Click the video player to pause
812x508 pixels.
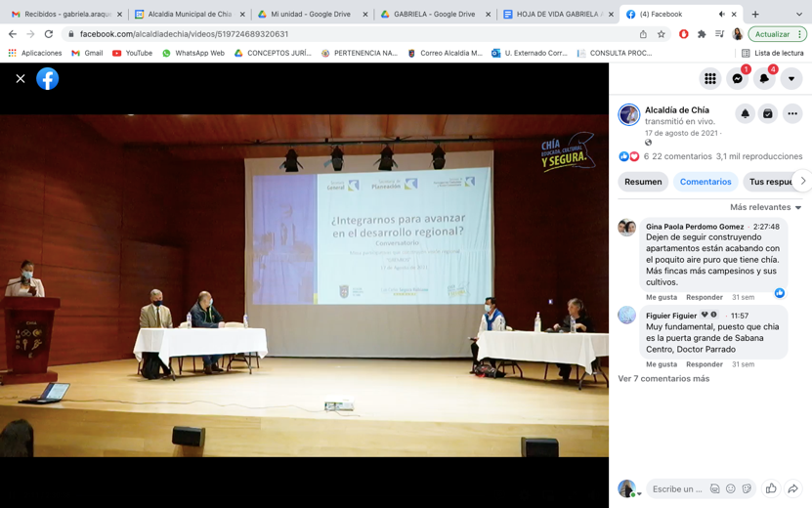click(305, 285)
